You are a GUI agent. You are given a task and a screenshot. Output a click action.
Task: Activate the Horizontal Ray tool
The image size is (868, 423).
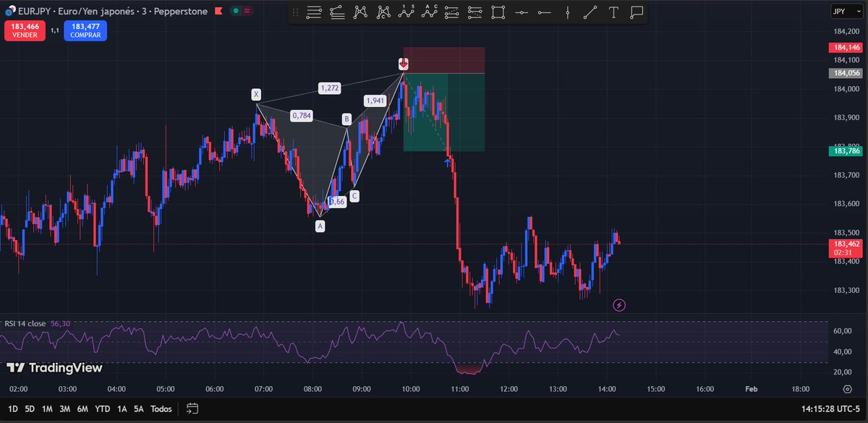[x=544, y=12]
